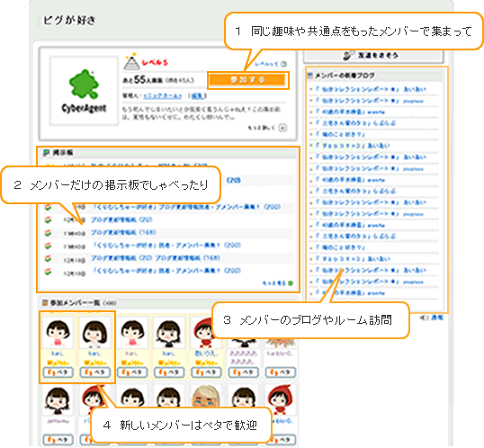
Task: Open the question mark help icon beside レベルって
Action: point(283,64)
